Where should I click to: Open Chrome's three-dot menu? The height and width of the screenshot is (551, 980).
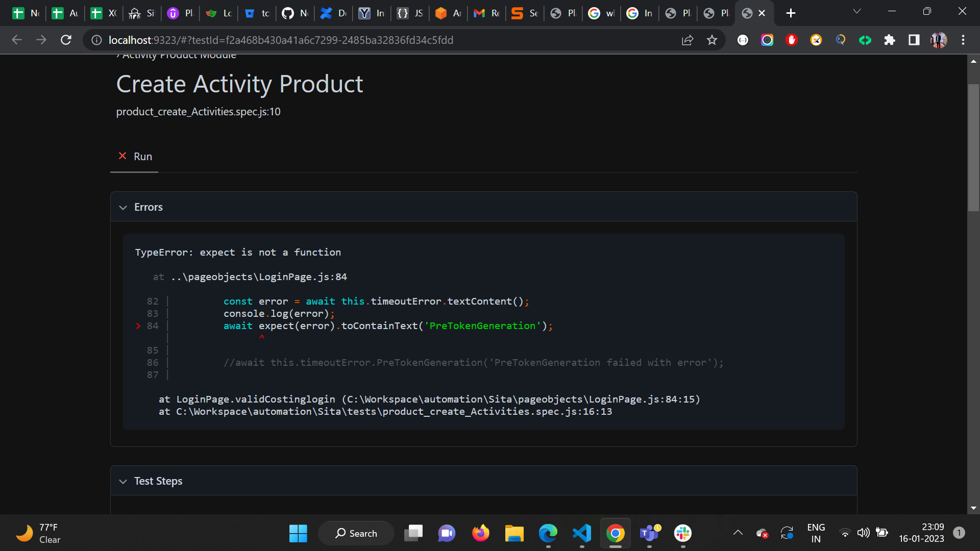point(964,40)
